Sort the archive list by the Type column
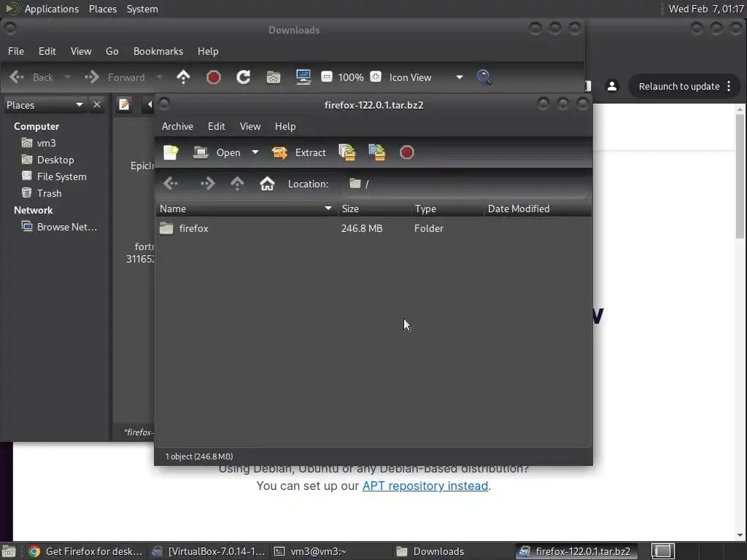 point(447,209)
